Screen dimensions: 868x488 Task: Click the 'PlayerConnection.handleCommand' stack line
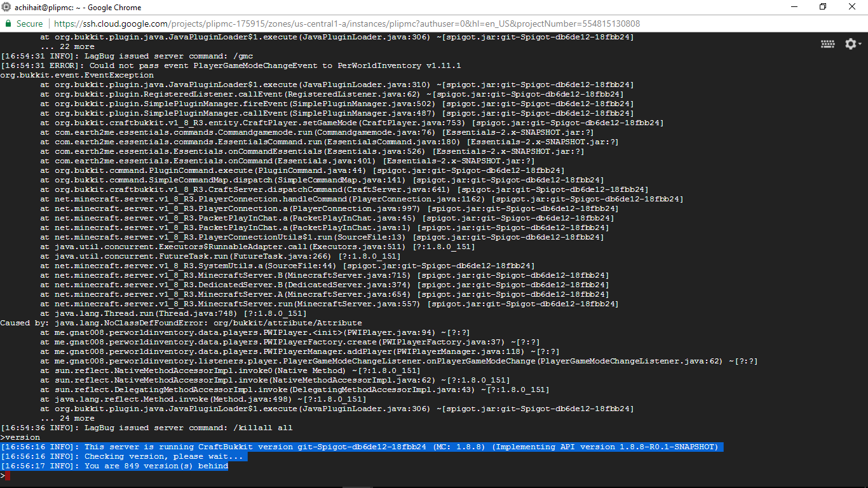[x=362, y=199]
